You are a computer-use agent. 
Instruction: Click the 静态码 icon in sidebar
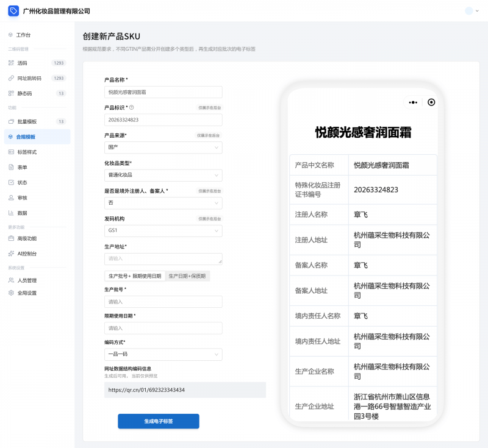point(11,93)
